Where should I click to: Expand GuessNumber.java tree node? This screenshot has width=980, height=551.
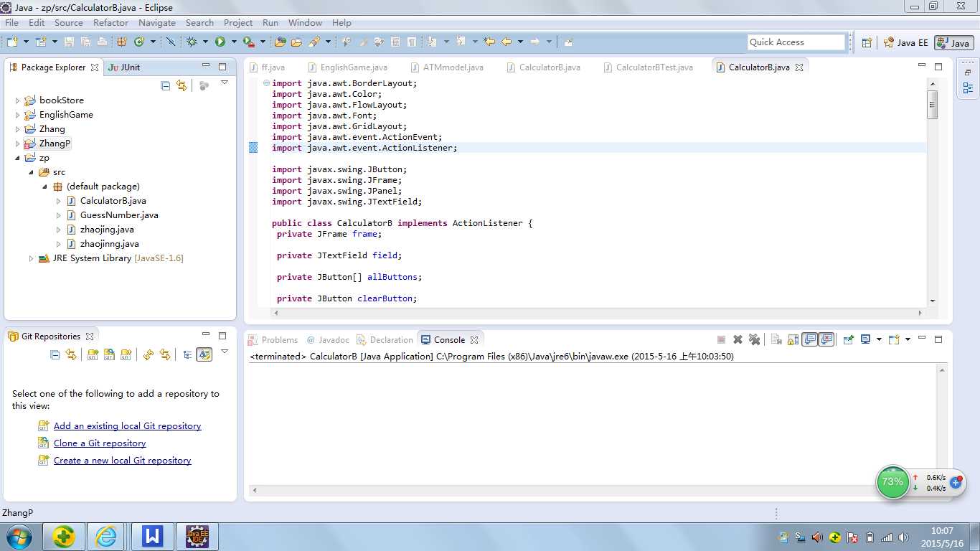(x=59, y=215)
